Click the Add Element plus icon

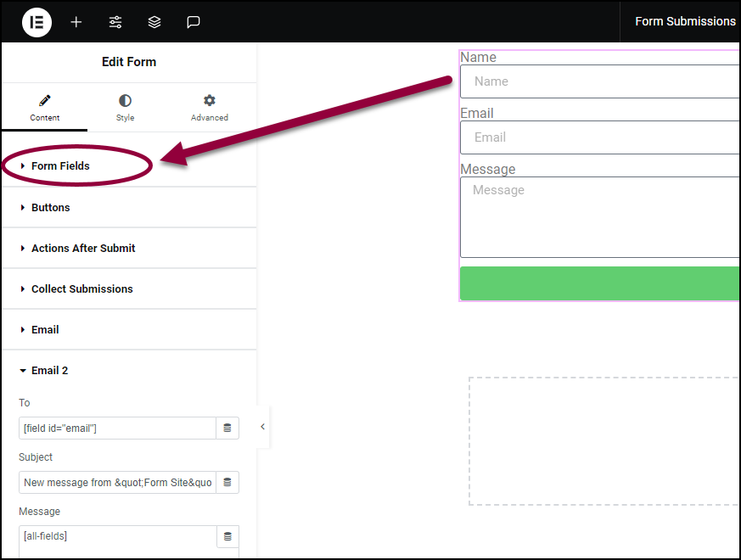(x=76, y=22)
